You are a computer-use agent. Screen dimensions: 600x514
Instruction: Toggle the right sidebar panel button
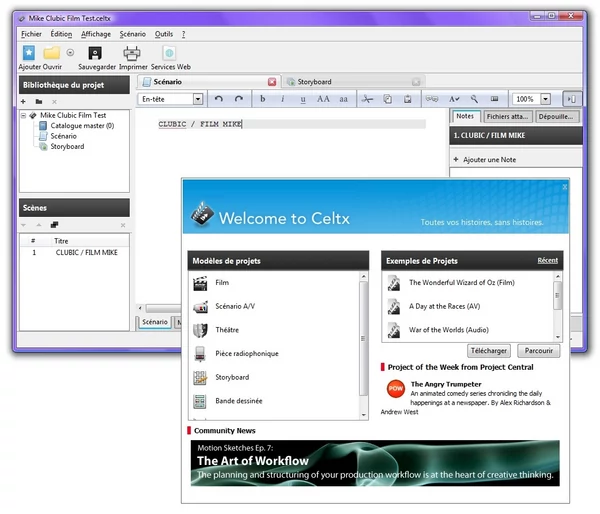point(572,99)
